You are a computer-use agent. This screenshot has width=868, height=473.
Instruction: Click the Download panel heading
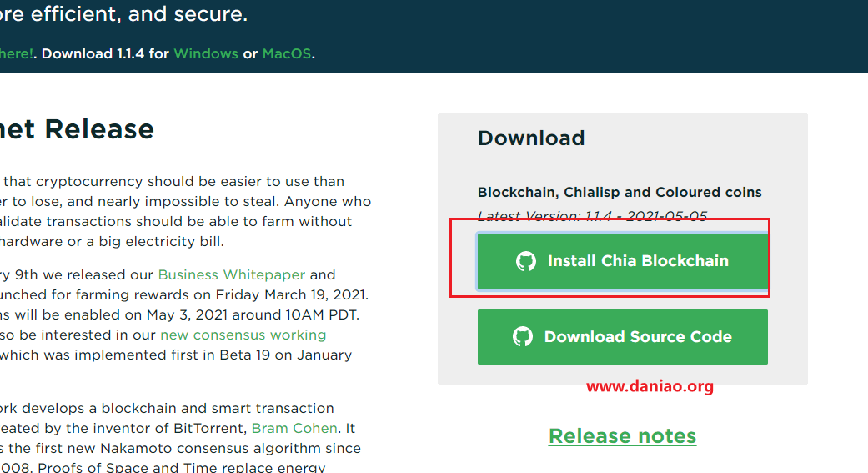531,138
